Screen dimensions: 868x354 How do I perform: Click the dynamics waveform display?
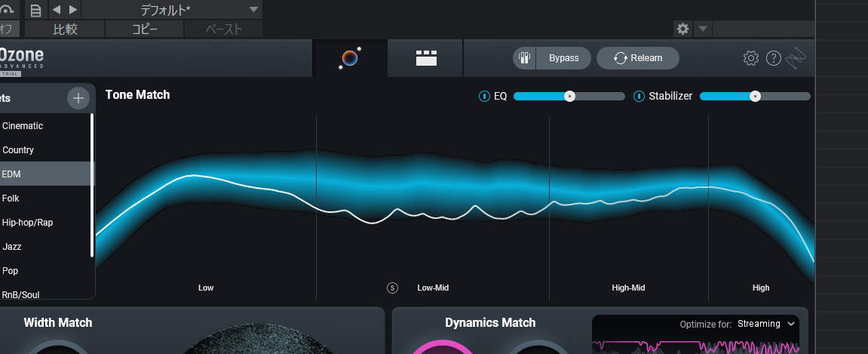click(695, 343)
